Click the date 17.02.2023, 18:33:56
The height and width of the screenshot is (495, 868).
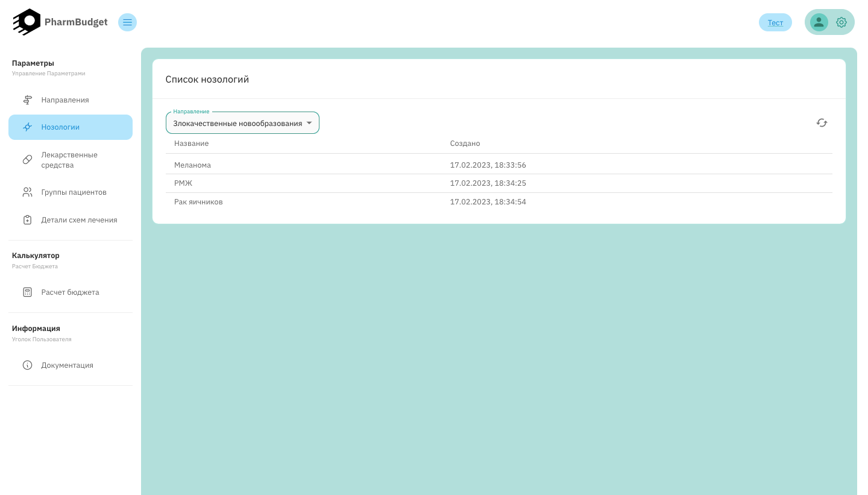(488, 165)
